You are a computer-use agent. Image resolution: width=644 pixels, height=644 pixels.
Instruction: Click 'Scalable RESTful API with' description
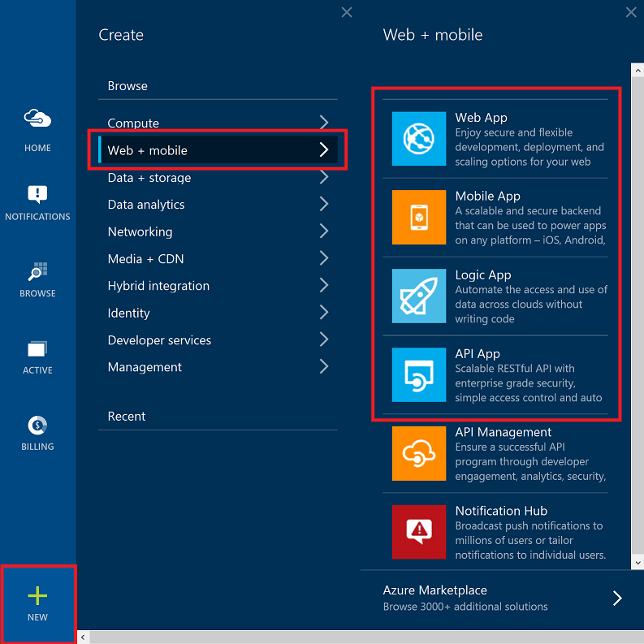(x=515, y=369)
